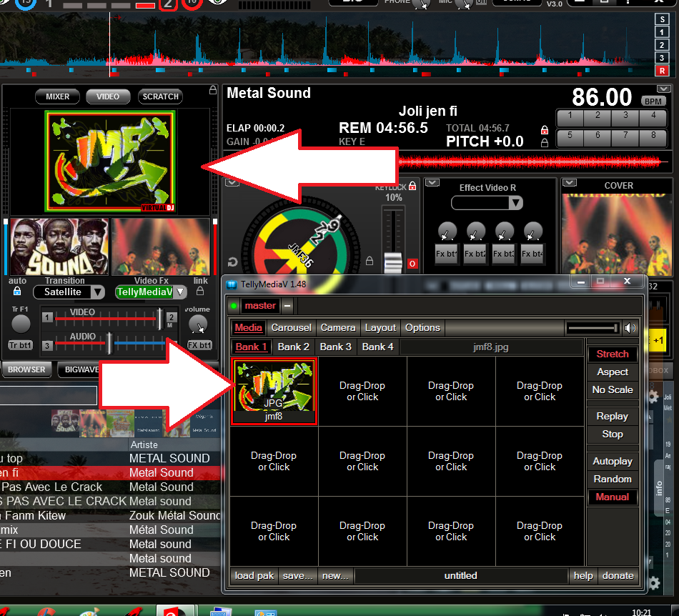Toggle the FX bt1 button

199,345
